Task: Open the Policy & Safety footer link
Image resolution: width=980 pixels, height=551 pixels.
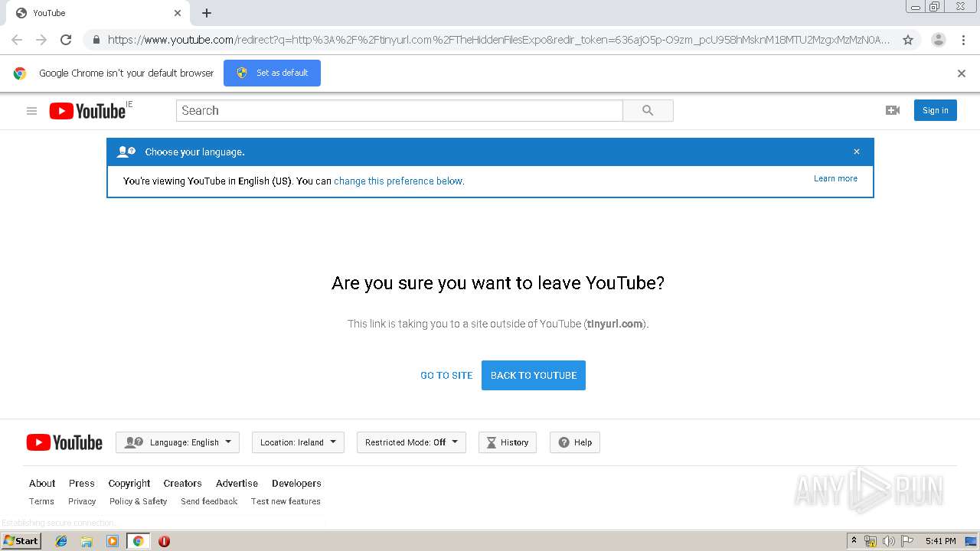Action: [138, 502]
